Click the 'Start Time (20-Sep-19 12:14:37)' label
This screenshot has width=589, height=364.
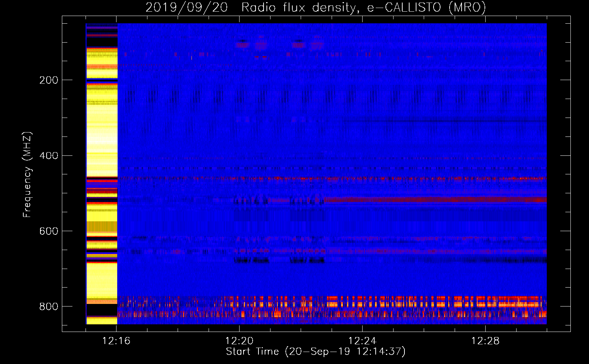tap(316, 352)
